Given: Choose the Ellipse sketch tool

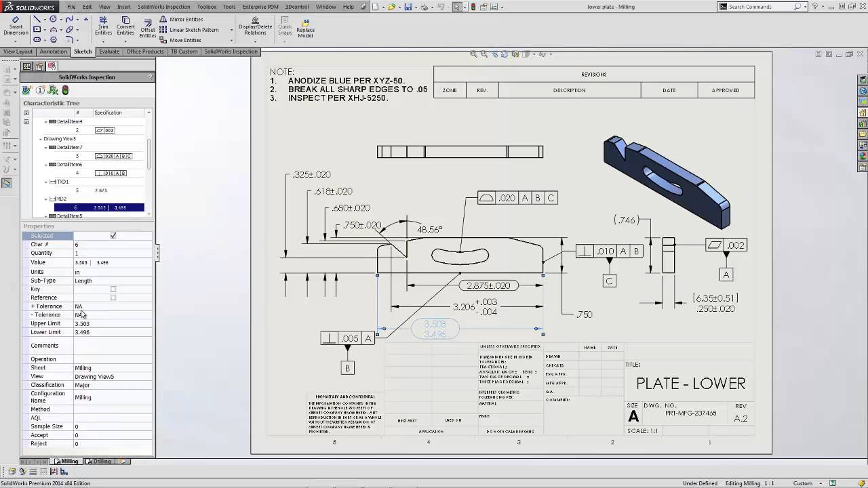Looking at the screenshot, I should 70,30.
